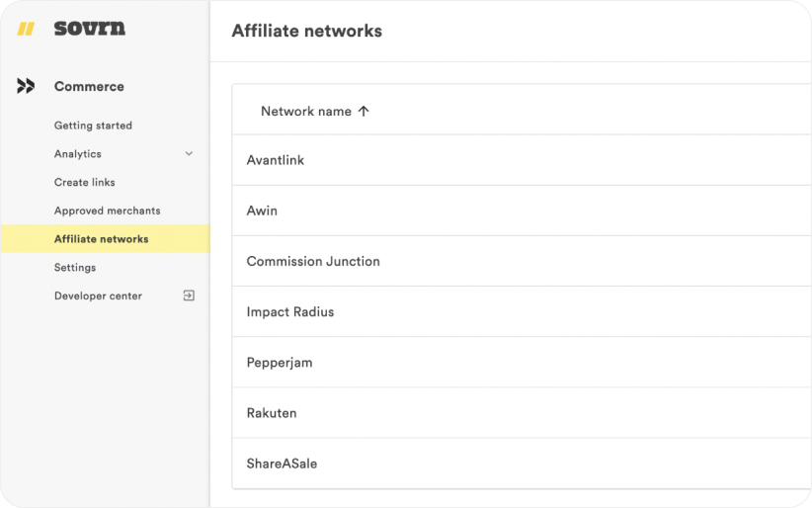Image resolution: width=812 pixels, height=508 pixels.
Task: Select the Rakuten row
Action: (x=522, y=413)
